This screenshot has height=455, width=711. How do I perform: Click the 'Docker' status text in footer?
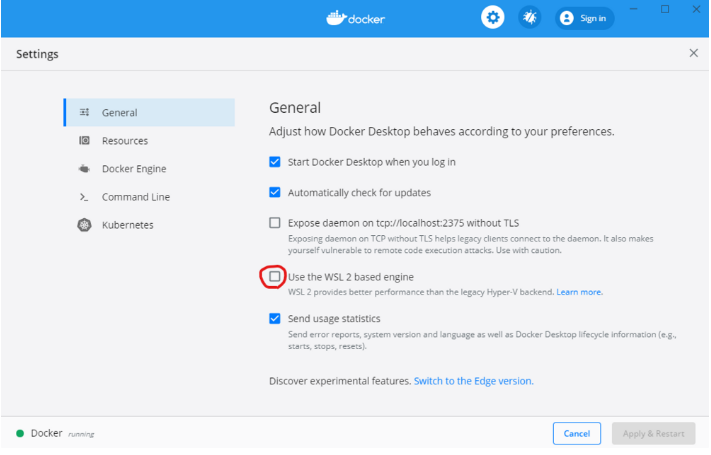pyautogui.click(x=47, y=433)
